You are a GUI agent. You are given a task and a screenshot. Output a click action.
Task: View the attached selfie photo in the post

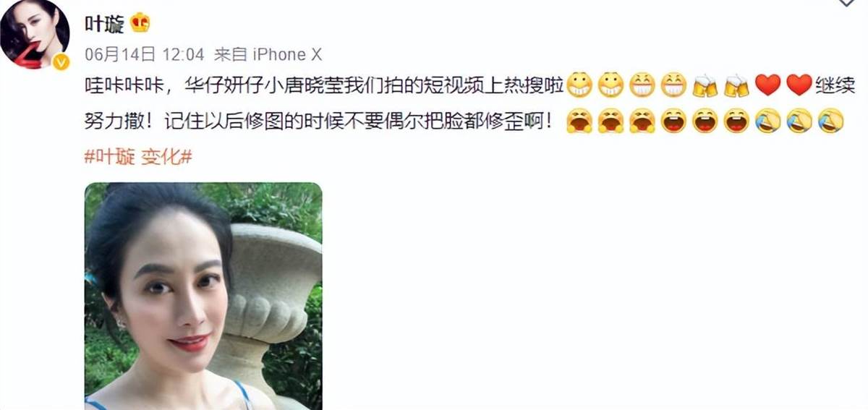[203, 296]
